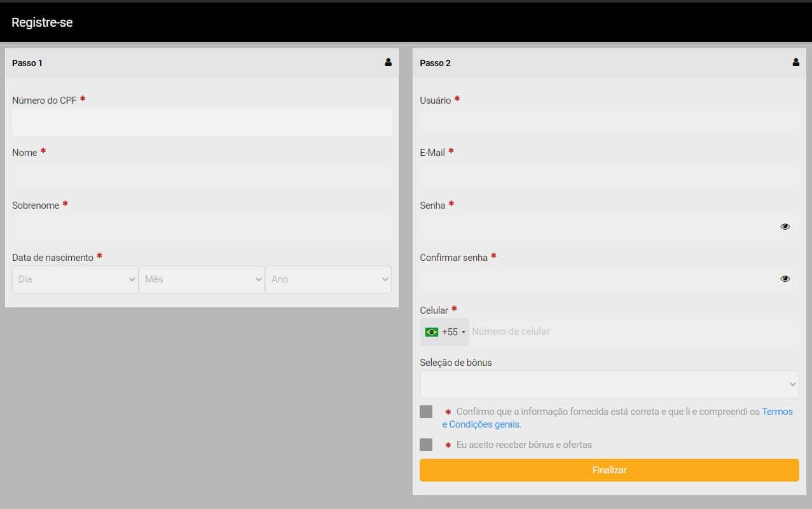Click the Número de celular field
This screenshot has width=812, height=509.
[x=634, y=332]
